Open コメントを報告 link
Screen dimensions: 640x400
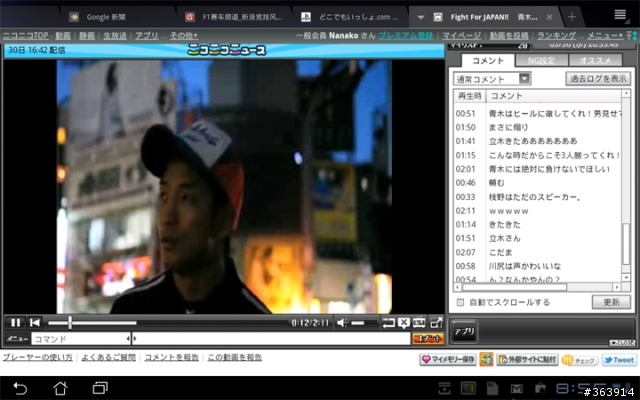point(171,358)
